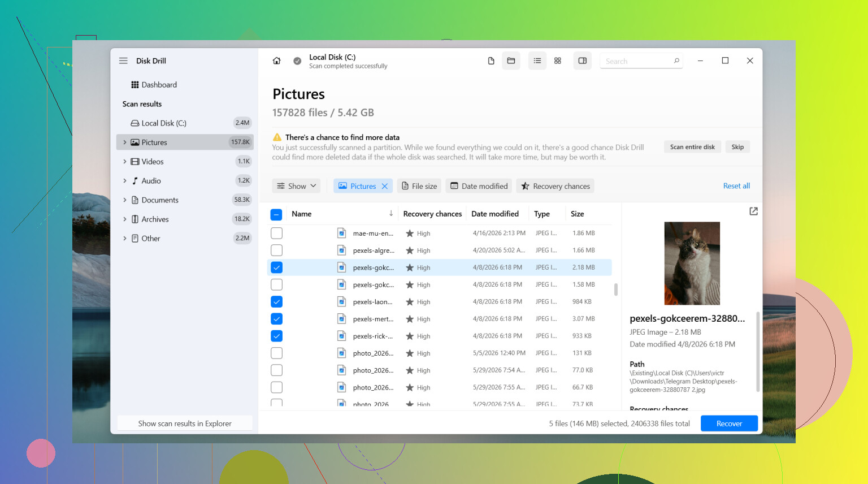Uncheck the pexels-mert file checkbox
Viewport: 868px width, 484px height.
coord(276,319)
